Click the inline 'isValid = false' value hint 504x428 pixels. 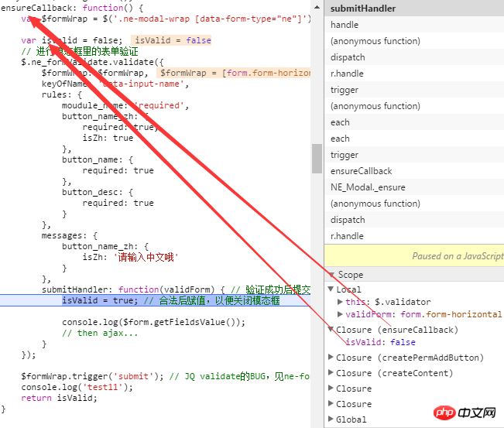click(171, 40)
